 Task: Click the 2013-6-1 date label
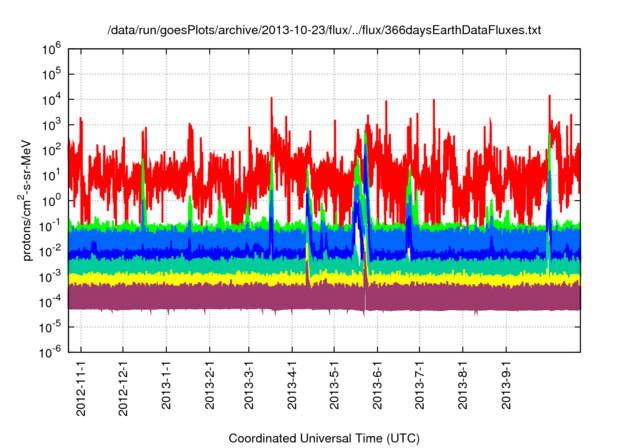[x=377, y=385]
